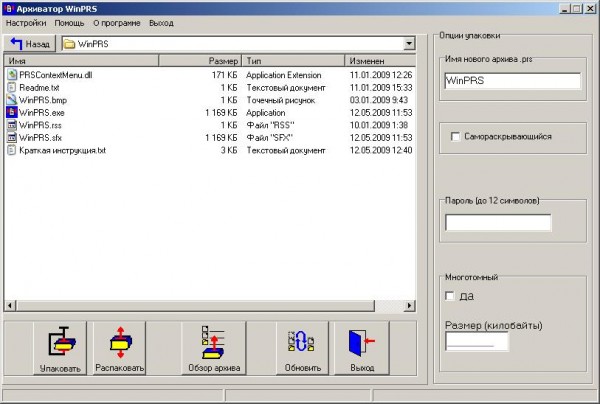Select the WinPRS.bmp image file icon

(12, 100)
